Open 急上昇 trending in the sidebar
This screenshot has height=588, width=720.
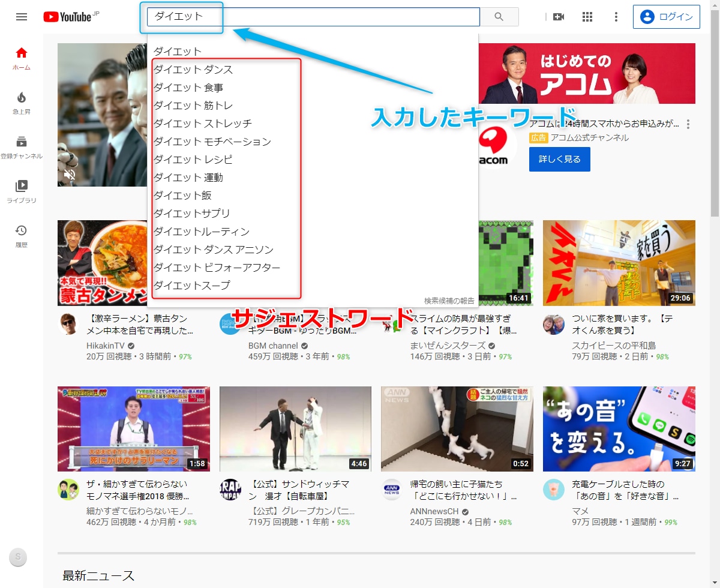[22, 103]
